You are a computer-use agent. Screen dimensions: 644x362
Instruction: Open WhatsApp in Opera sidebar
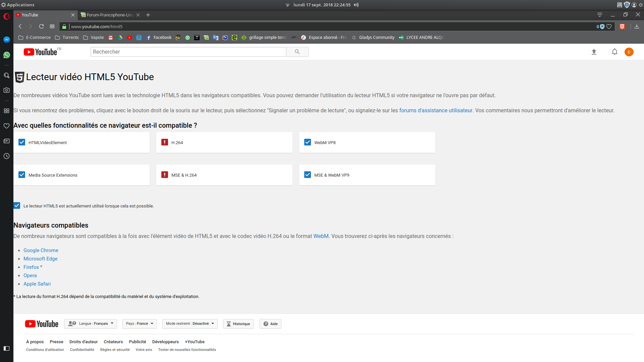tap(6, 55)
